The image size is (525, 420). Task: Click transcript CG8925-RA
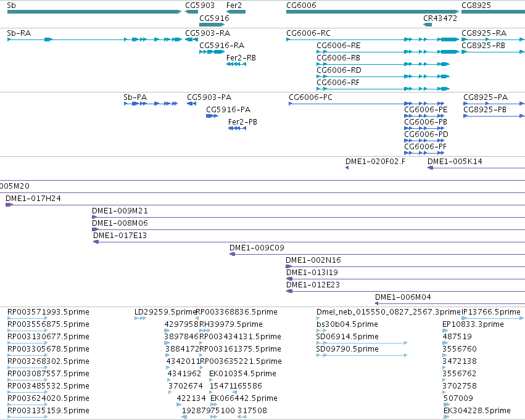click(x=484, y=33)
